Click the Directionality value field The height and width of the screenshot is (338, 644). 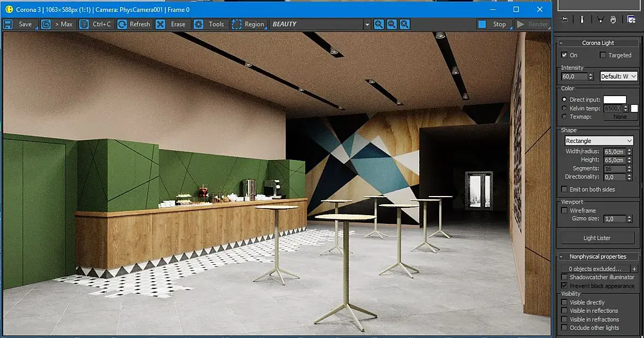pyautogui.click(x=615, y=177)
